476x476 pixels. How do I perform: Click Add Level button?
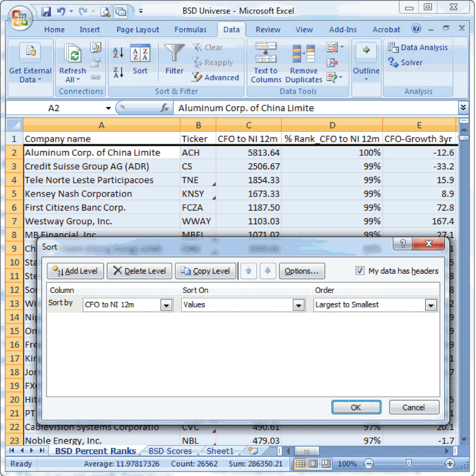[75, 271]
